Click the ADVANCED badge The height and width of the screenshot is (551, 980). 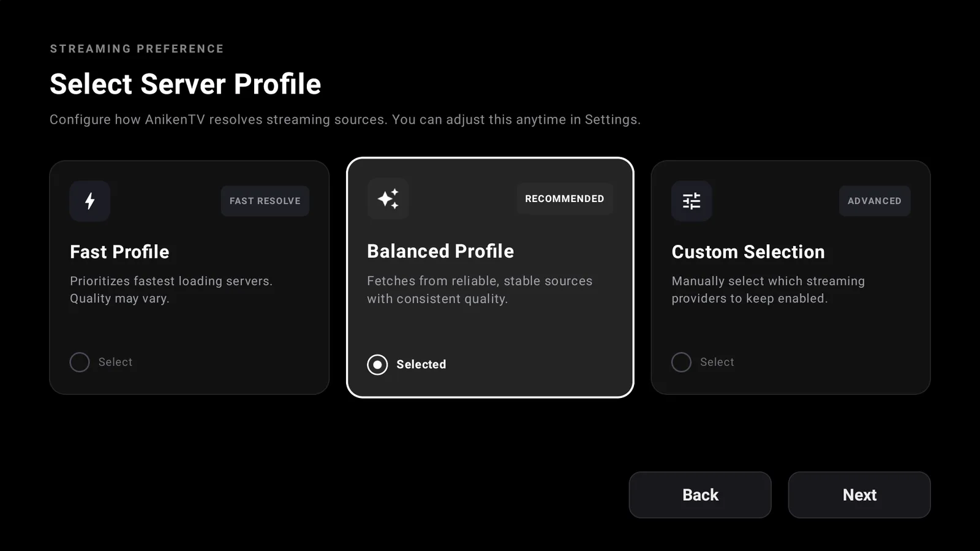(x=875, y=201)
